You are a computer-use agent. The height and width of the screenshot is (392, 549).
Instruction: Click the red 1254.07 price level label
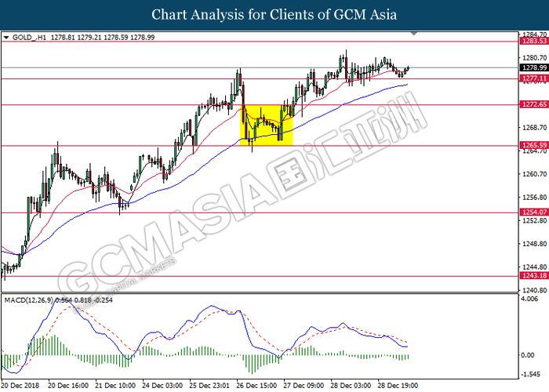click(x=534, y=212)
